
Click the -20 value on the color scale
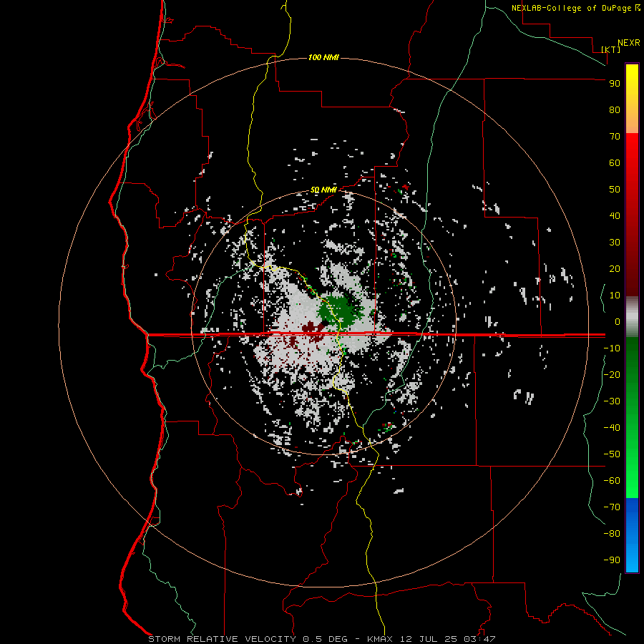pos(612,374)
